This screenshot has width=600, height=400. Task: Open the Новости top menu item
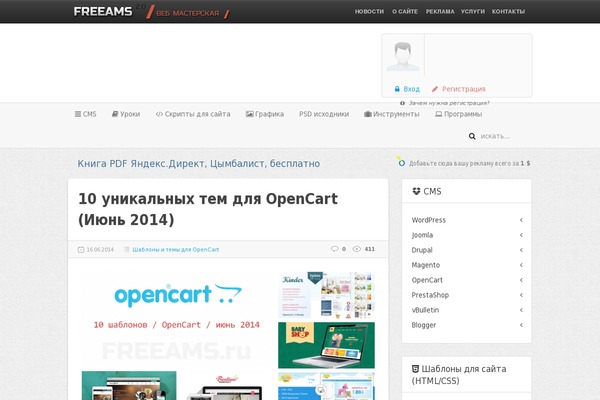coord(369,11)
